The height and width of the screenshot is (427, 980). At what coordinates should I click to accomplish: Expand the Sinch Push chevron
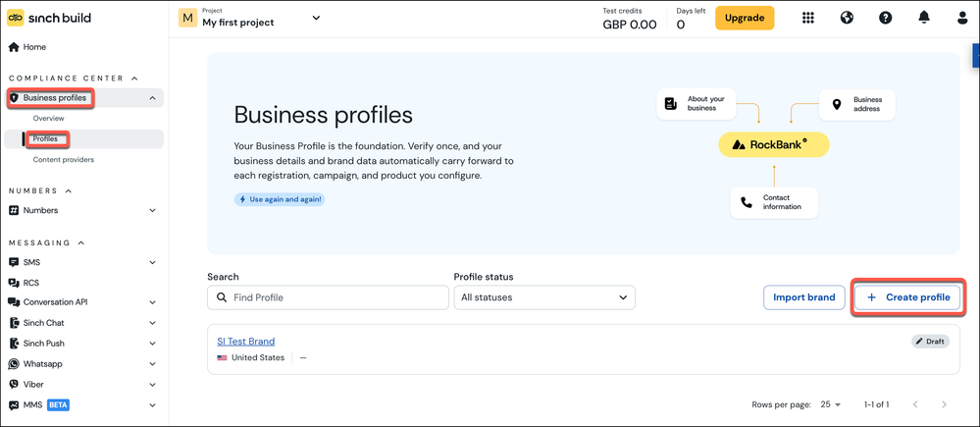point(152,344)
